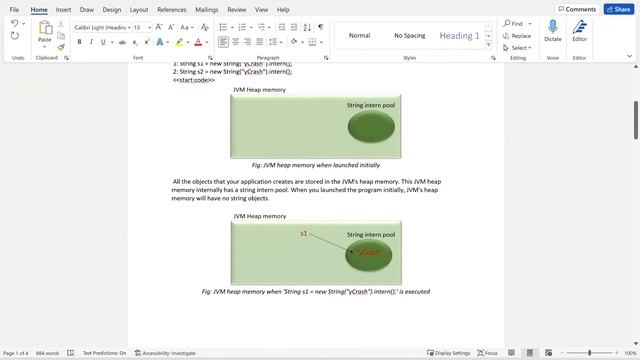This screenshot has width=640, height=360.
Task: Click the vertical scrollbar thumb
Action: click(636, 120)
